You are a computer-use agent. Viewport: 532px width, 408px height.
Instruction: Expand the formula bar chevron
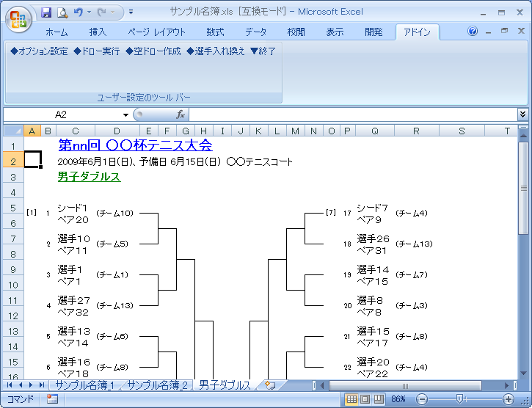(522, 114)
